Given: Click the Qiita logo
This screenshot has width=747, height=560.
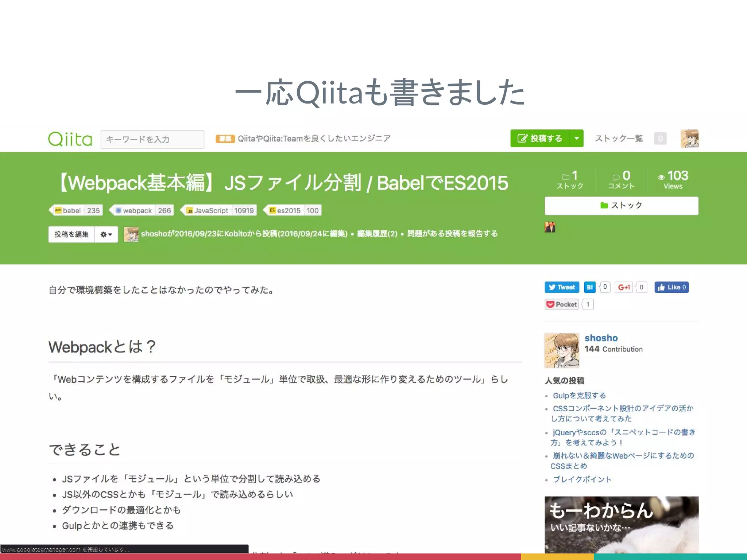Looking at the screenshot, I should coord(70,139).
